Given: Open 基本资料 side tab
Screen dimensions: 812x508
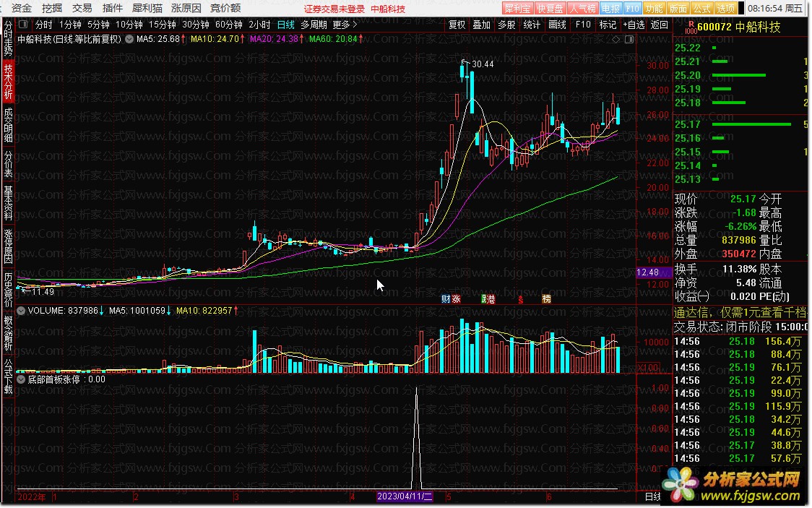Looking at the screenshot, I should point(8,203).
